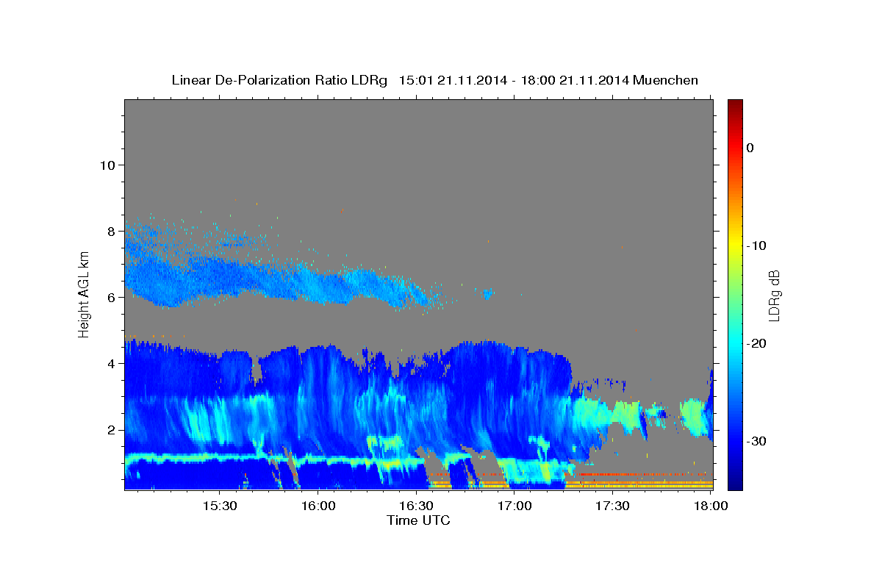Click the '16:30' time axis label

[x=416, y=506]
